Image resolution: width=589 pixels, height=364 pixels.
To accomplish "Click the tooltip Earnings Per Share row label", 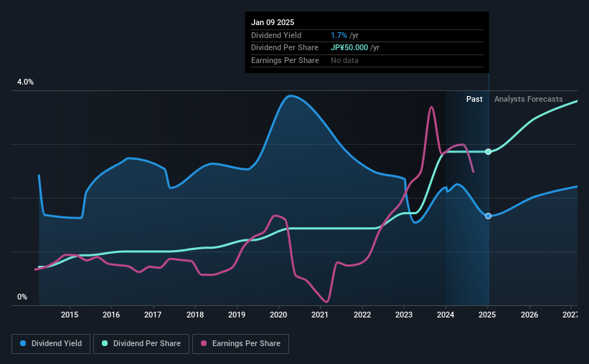I will coord(285,60).
